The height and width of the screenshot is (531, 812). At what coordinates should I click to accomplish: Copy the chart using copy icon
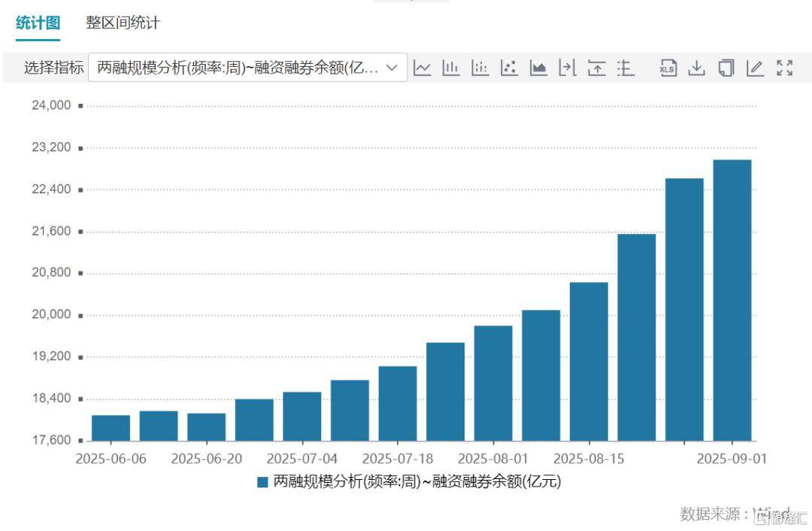coord(725,68)
